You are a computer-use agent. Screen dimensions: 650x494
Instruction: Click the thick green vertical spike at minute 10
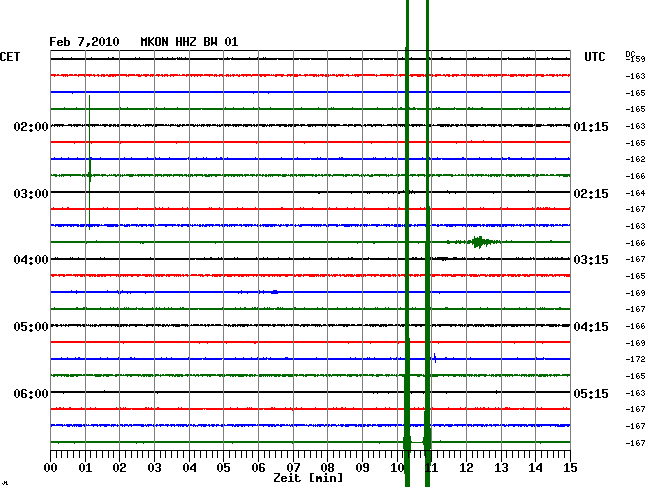(407, 245)
